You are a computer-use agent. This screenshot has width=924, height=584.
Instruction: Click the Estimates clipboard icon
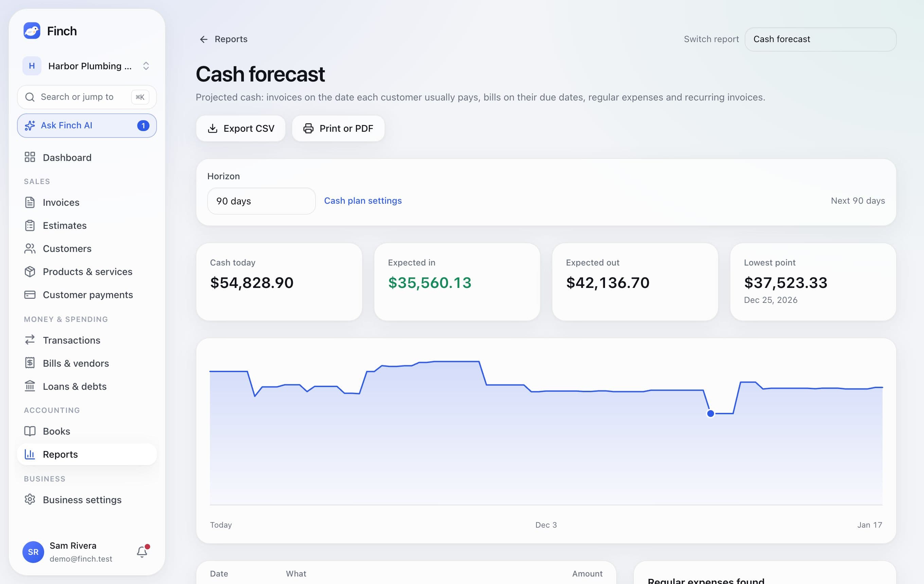[x=30, y=225]
